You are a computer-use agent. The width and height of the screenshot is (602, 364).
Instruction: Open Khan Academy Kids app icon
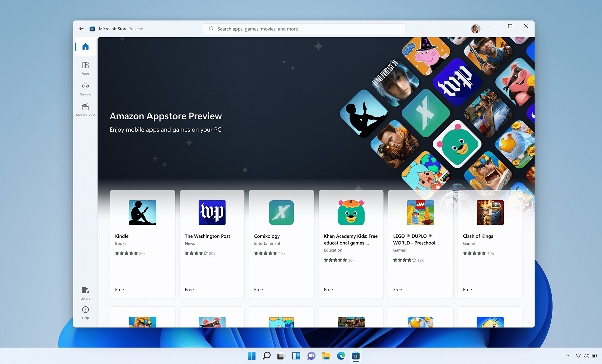(351, 212)
